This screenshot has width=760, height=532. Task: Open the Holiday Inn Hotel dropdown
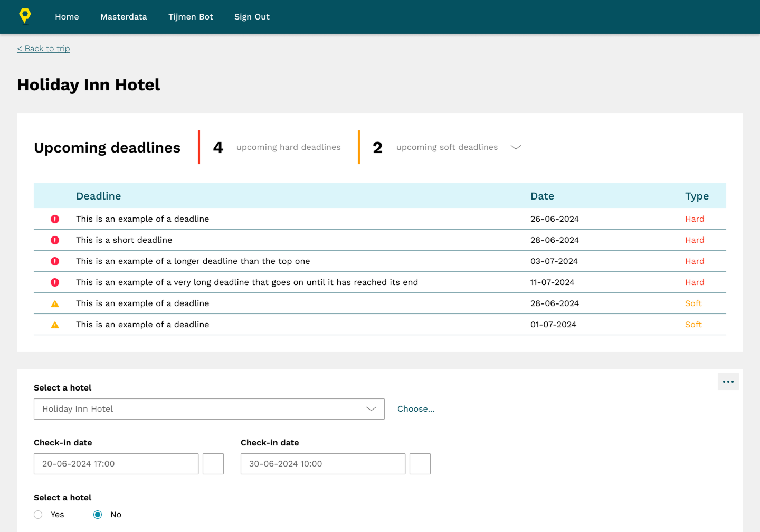209,409
